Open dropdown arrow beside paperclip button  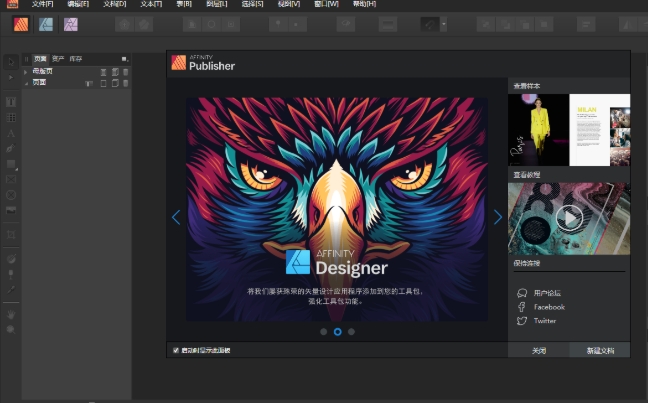[444, 24]
